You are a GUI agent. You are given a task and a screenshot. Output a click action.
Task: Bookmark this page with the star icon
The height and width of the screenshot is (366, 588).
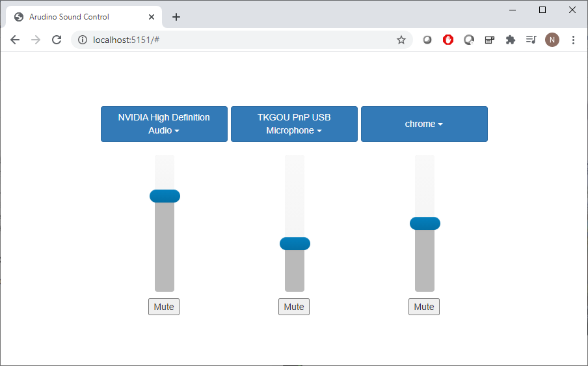[x=401, y=40]
